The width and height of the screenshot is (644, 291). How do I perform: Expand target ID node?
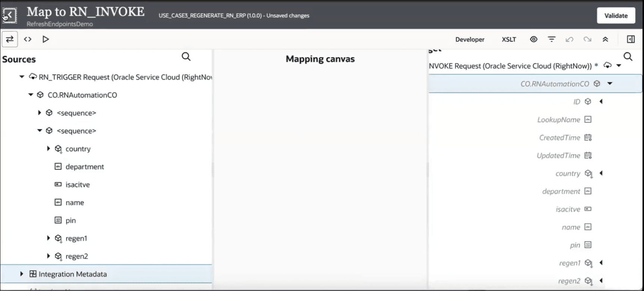601,101
